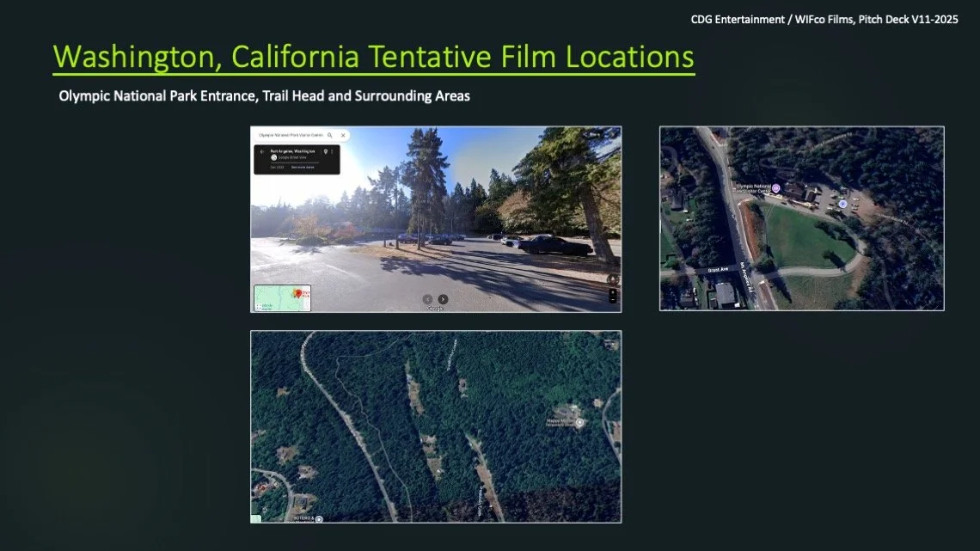This screenshot has width=980, height=551.
Task: Click the purple Olympic National Visitor Center pin
Action: 775,188
